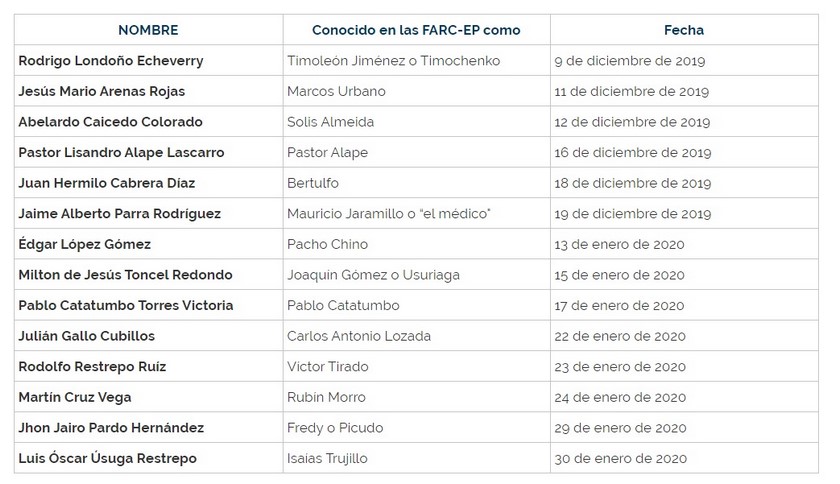Click the alias Marcos Urbano
This screenshot has height=484, width=840.
(336, 92)
